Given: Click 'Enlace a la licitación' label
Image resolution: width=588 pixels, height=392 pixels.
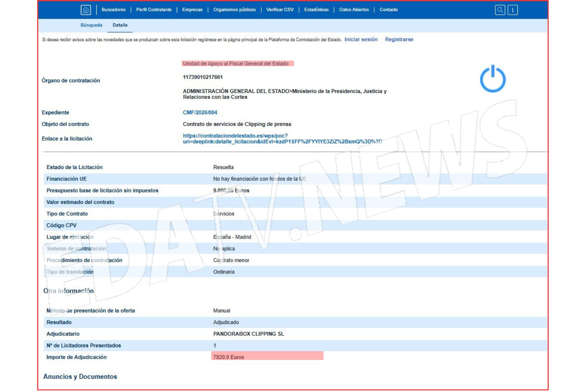Looking at the screenshot, I should [x=67, y=139].
